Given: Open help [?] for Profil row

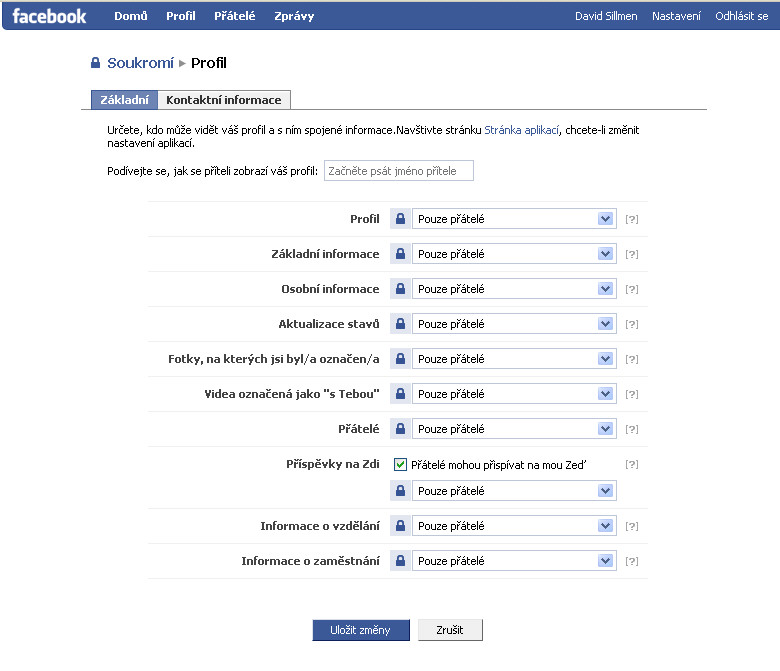Looking at the screenshot, I should [x=632, y=219].
